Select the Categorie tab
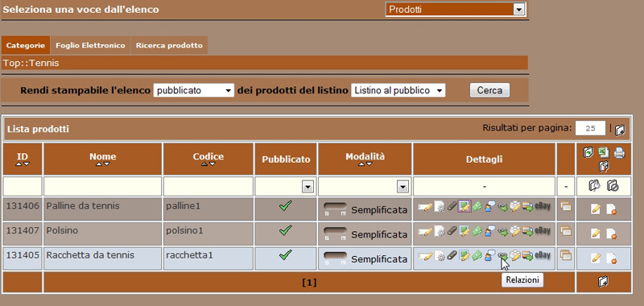Viewport: 644px width, 306px height. click(26, 45)
